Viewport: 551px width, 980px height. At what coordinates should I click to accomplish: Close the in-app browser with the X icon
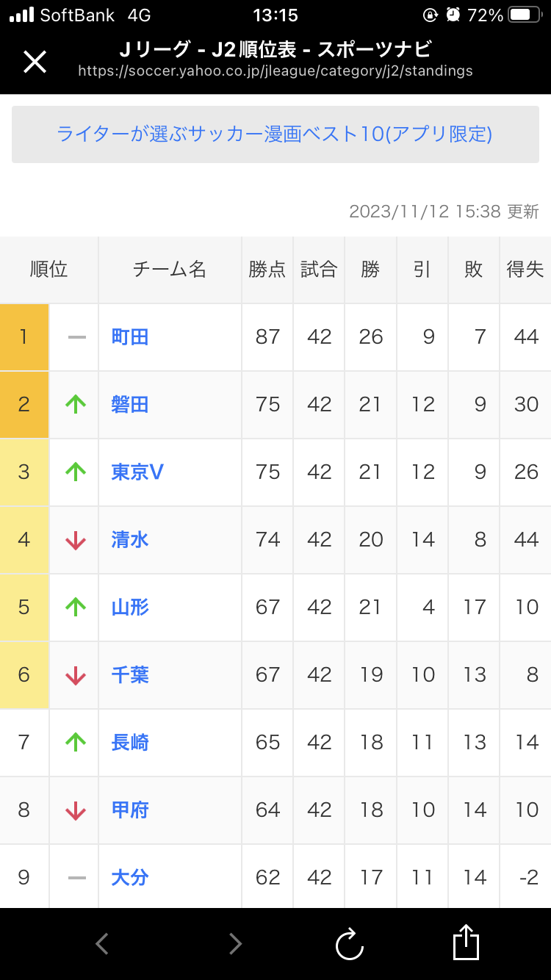coord(35,62)
